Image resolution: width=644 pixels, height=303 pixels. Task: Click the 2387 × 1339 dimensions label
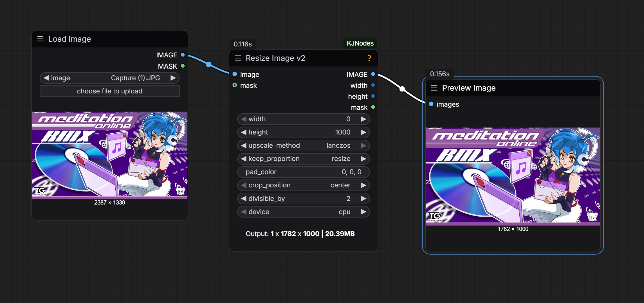(110, 203)
